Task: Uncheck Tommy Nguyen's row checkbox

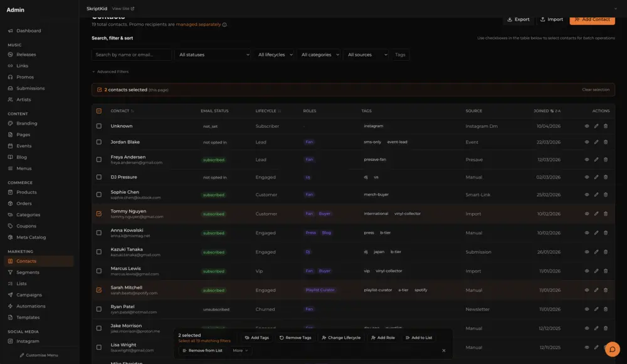Action: [x=100, y=213]
